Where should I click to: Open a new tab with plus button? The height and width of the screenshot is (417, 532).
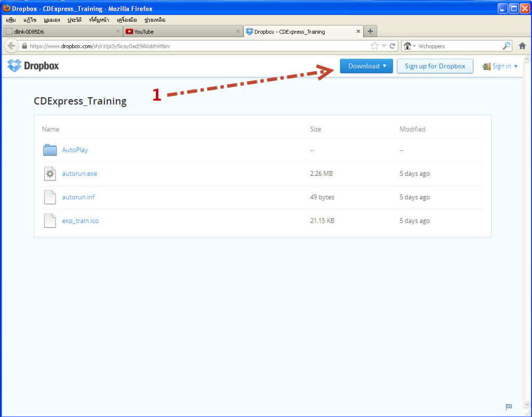point(370,31)
